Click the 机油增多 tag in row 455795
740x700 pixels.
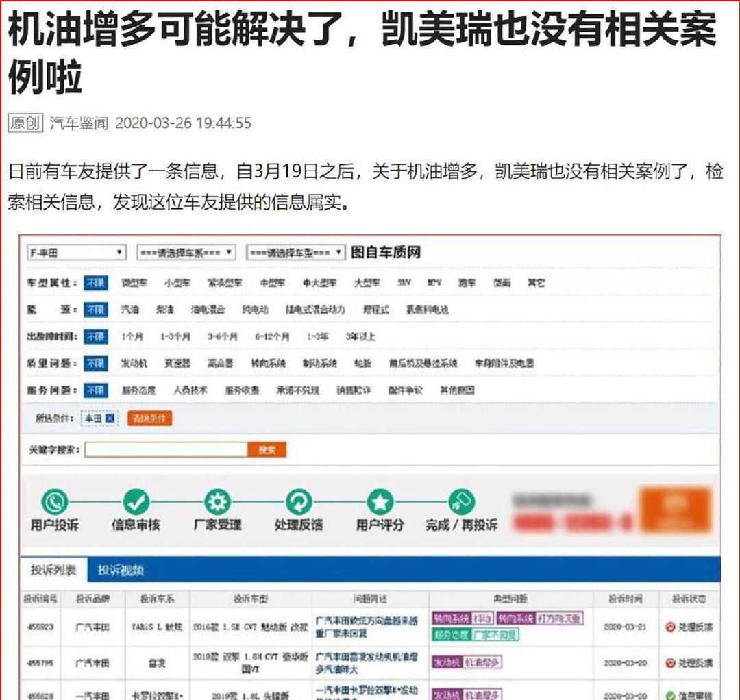pos(482,663)
